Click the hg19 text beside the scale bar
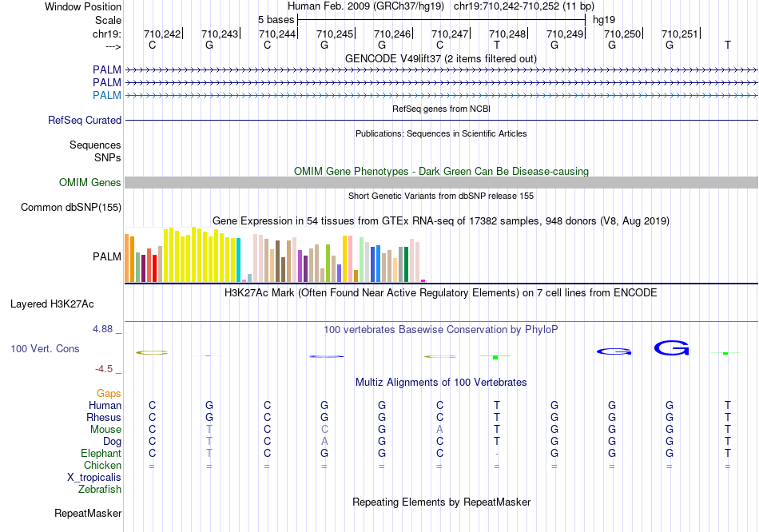The image size is (759, 532). click(x=604, y=20)
